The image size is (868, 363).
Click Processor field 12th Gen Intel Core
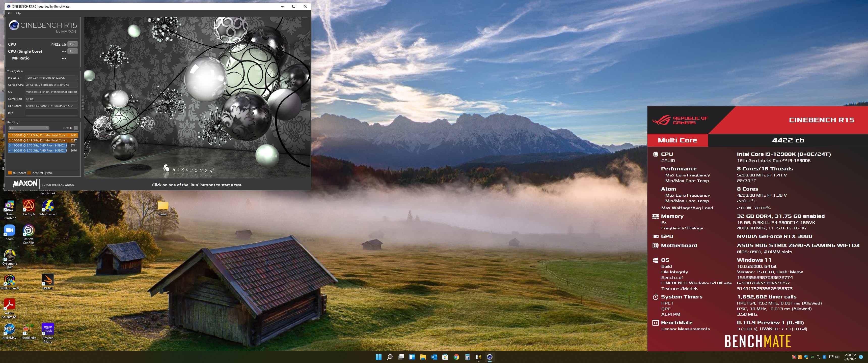(x=51, y=77)
